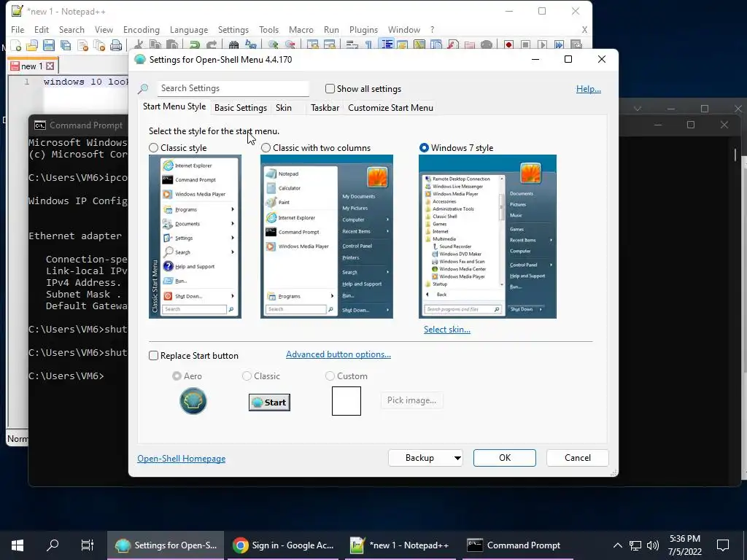Click the Replace icon in Notepad++ toolbar
The height and width of the screenshot is (560, 747).
click(x=251, y=45)
